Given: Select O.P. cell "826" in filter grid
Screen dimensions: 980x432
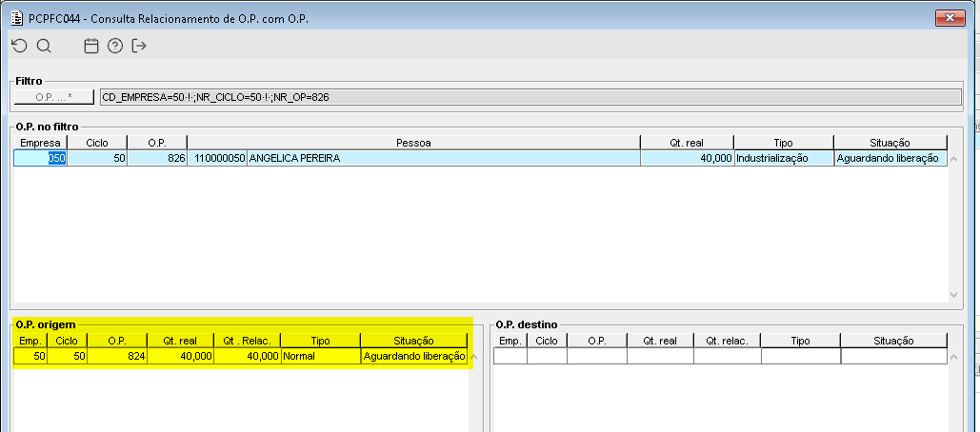Looking at the screenshot, I should [x=157, y=159].
